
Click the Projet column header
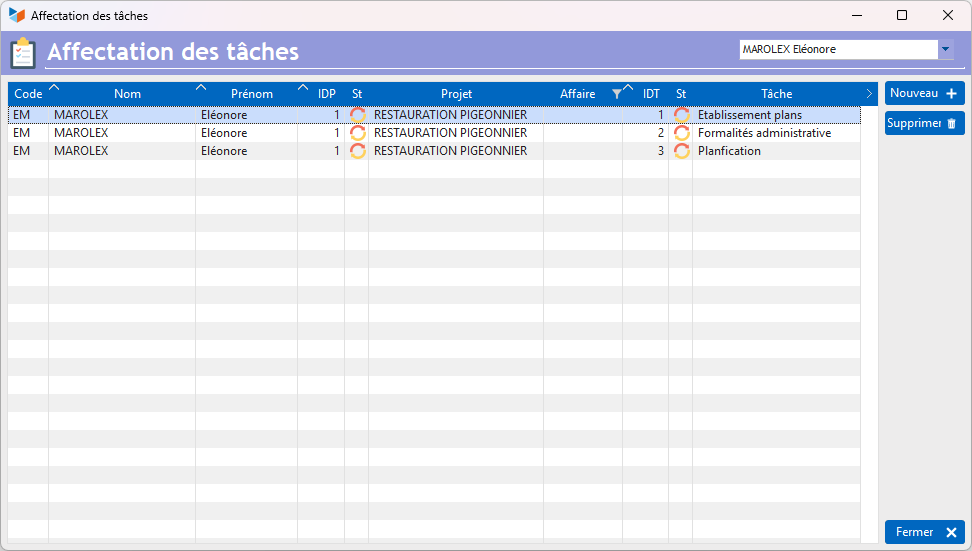pyautogui.click(x=456, y=94)
